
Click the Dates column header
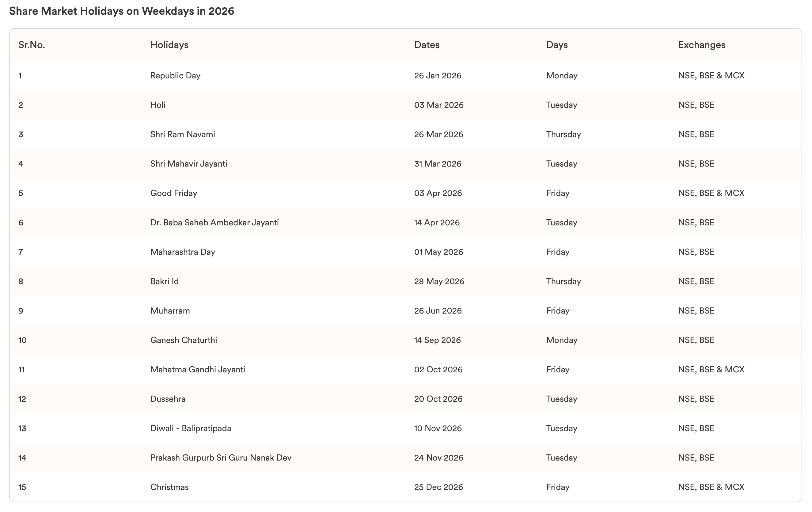[427, 45]
